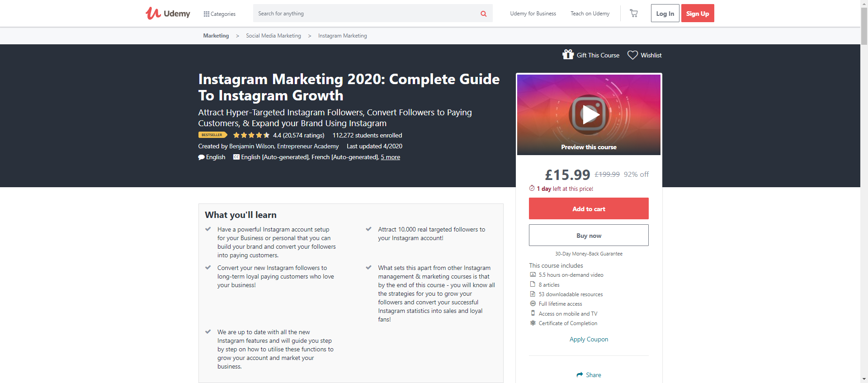Screen dimensions: 868x383
Task: Expand the 5 more subtitles link
Action: (x=390, y=157)
